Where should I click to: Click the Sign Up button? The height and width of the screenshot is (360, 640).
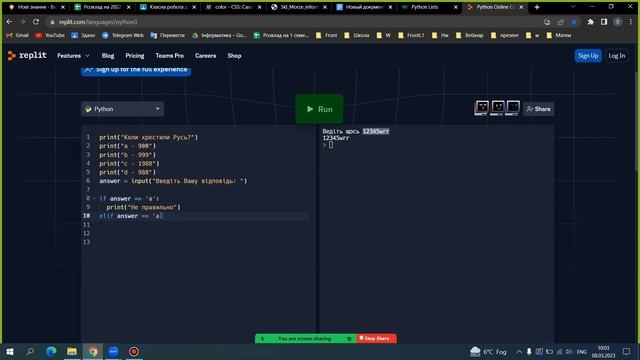[x=588, y=56]
